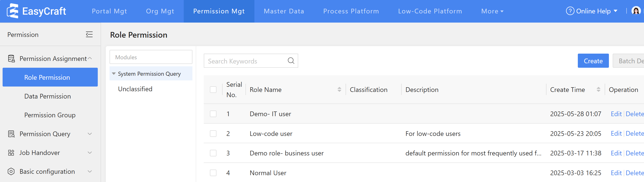This screenshot has width=644, height=182.
Task: Sort the table by Role Name arrows
Action: click(x=339, y=89)
